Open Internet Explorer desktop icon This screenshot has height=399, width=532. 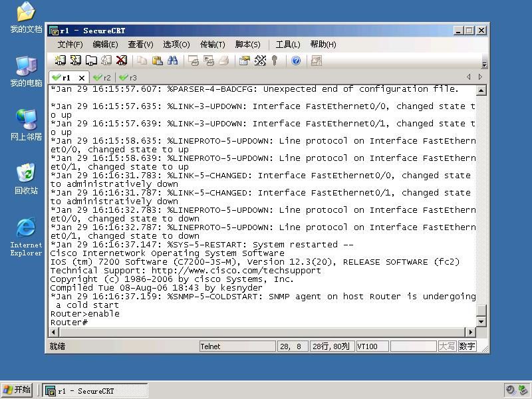26,237
